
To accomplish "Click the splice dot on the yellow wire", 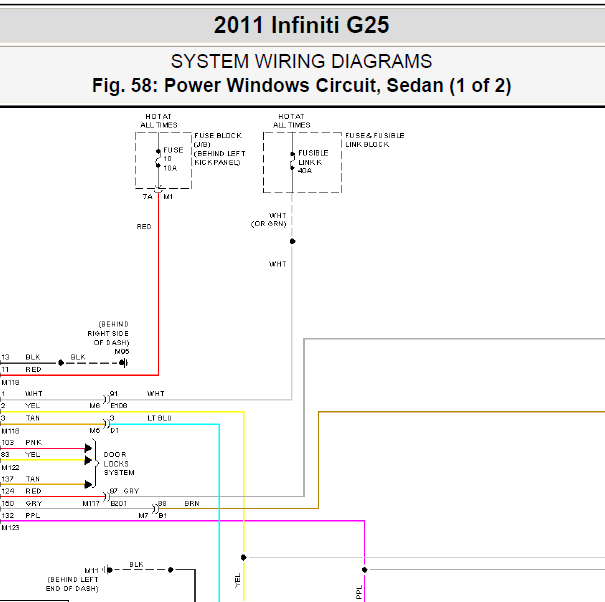I will (243, 557).
